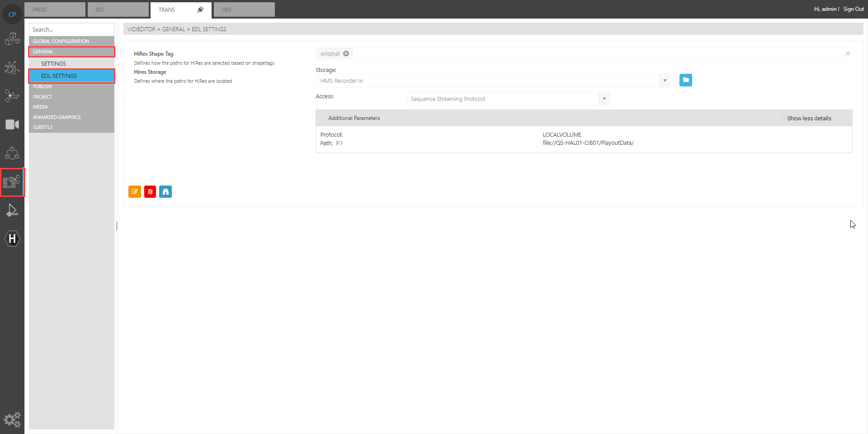Screen dimensions: 868x434
Task: Clear all HiRes Shape Tag entries
Action: coord(847,54)
